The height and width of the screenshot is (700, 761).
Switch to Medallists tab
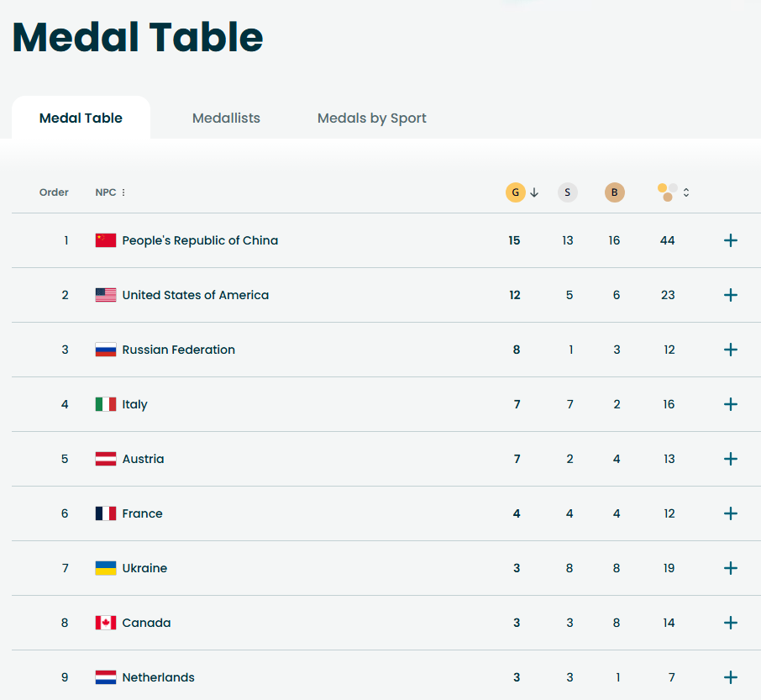(x=226, y=118)
